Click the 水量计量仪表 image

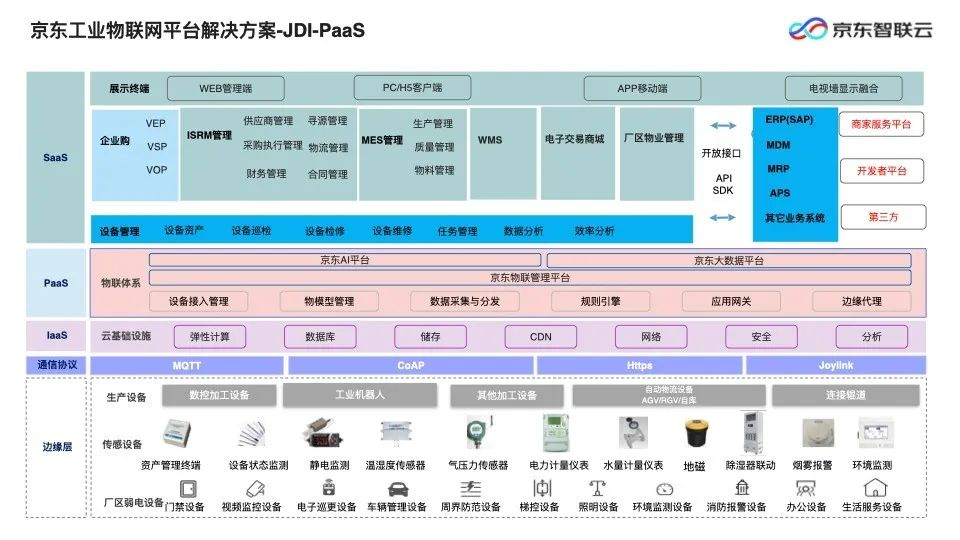click(633, 433)
